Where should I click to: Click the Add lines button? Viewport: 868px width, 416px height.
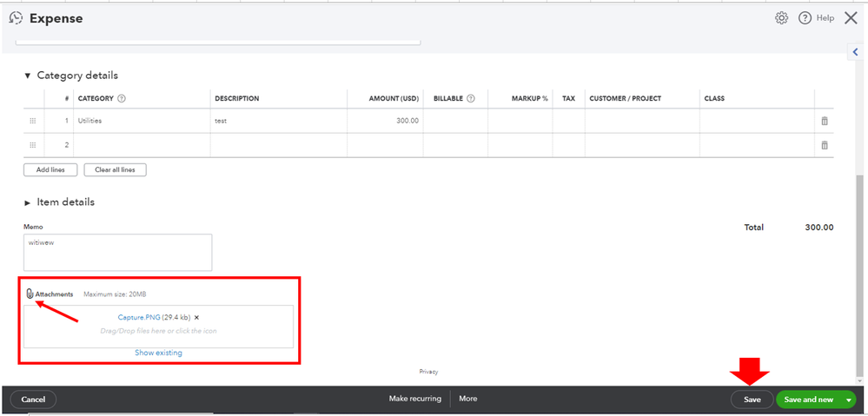coord(50,170)
